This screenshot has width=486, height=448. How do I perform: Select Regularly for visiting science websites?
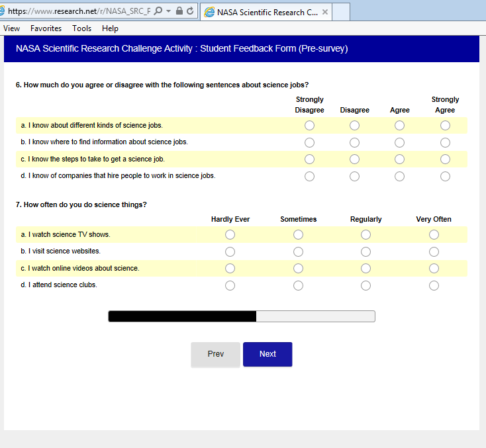pos(365,251)
